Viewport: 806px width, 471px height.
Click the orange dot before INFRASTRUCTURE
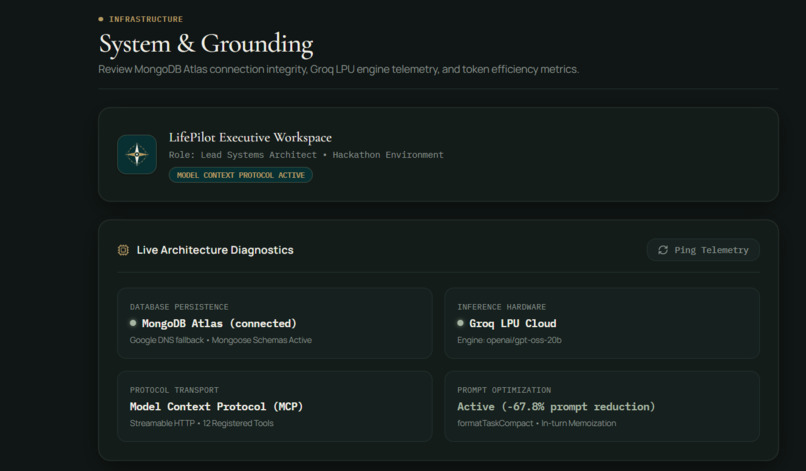tap(101, 19)
